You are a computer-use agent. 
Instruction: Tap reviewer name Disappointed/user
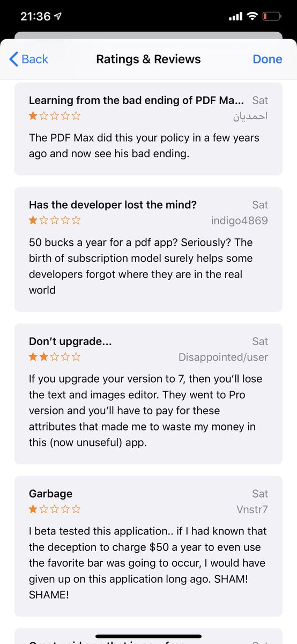pos(223,357)
